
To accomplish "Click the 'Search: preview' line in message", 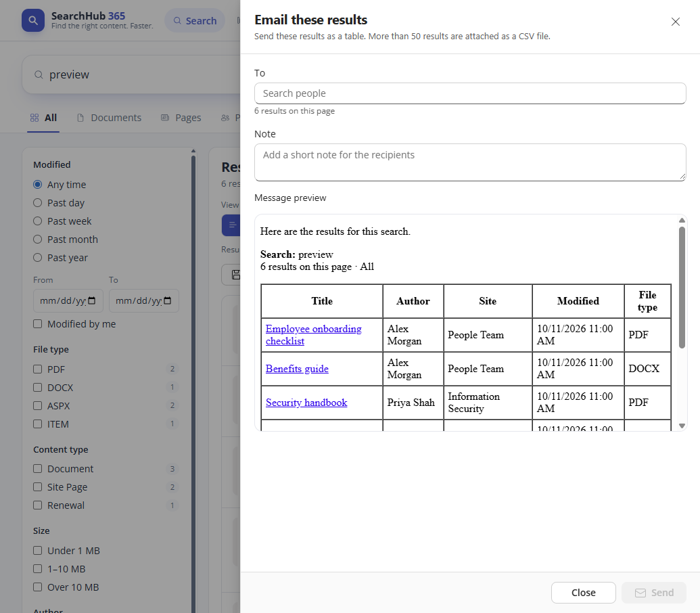I will point(296,254).
